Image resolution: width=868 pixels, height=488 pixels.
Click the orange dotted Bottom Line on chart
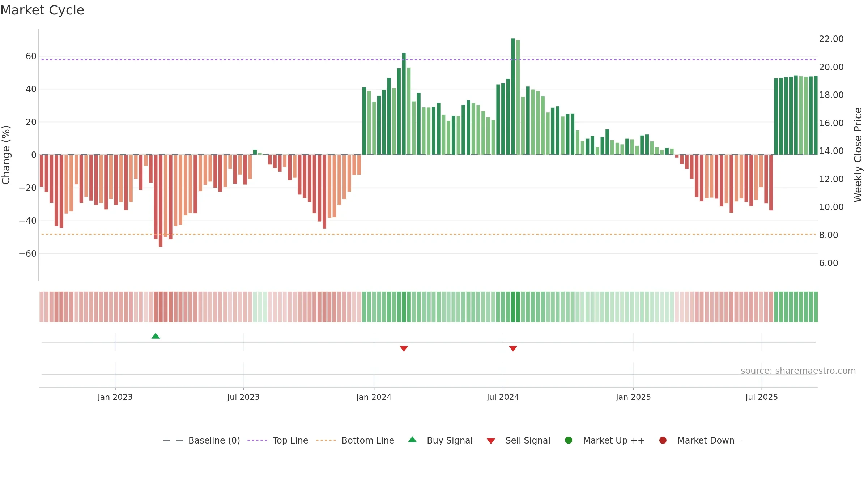point(429,234)
